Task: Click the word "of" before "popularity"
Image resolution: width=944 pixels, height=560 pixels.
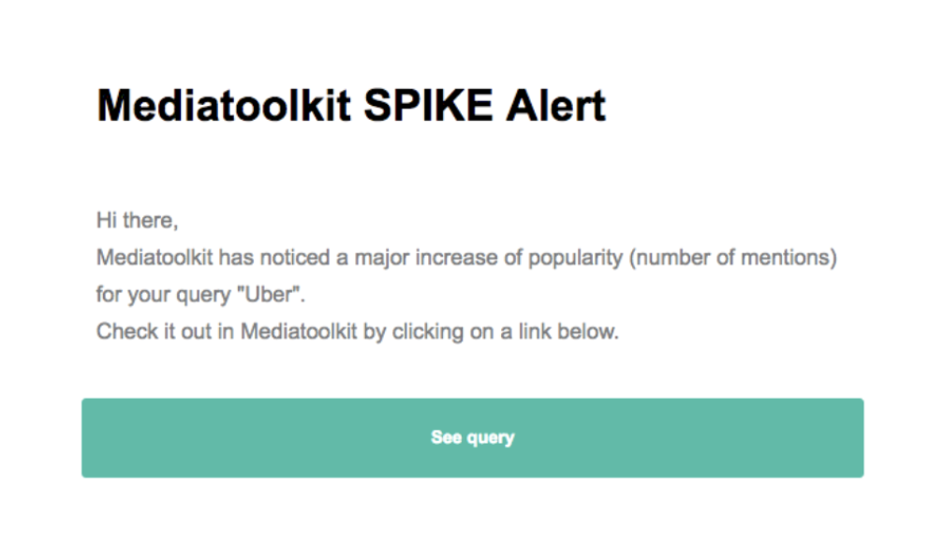Action: click(x=512, y=258)
